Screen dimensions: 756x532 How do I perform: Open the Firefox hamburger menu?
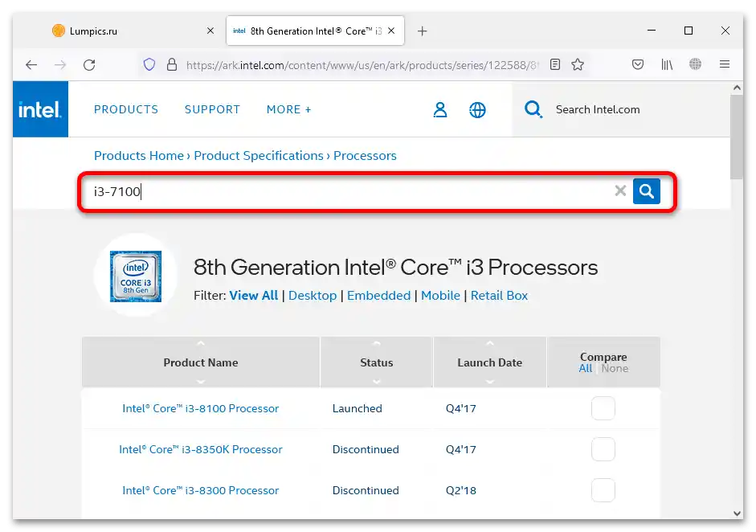tap(725, 64)
